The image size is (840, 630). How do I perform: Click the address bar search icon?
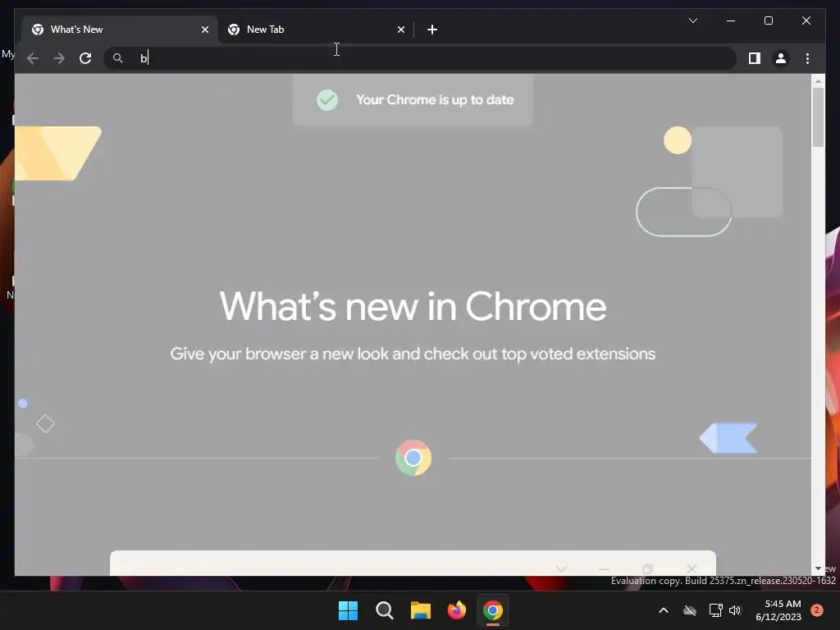118,58
